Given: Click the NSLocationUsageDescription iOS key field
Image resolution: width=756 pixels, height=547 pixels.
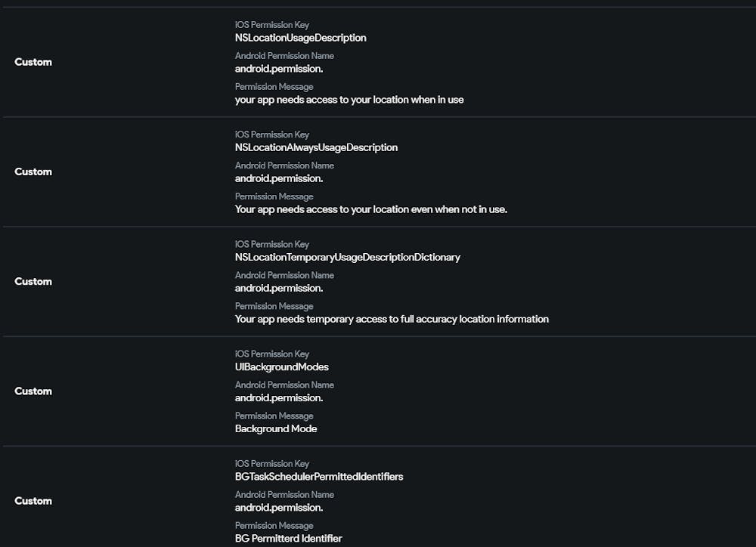Looking at the screenshot, I should [300, 38].
